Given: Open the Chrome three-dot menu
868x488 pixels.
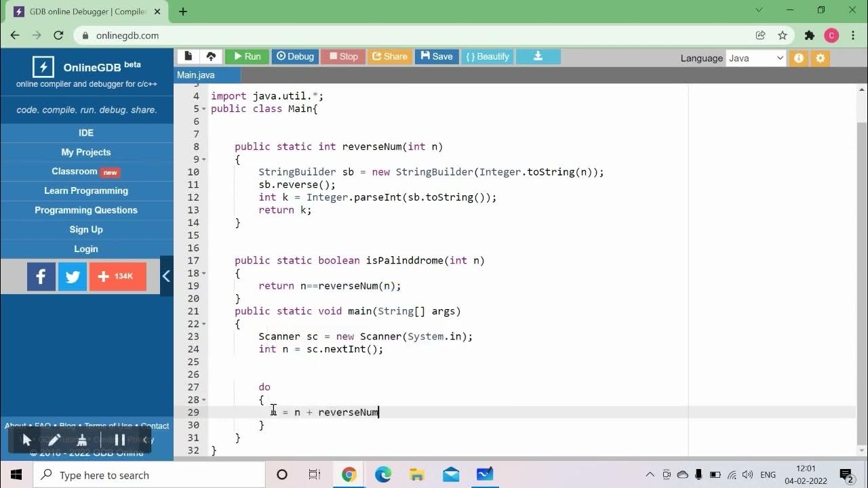Looking at the screenshot, I should pyautogui.click(x=853, y=35).
